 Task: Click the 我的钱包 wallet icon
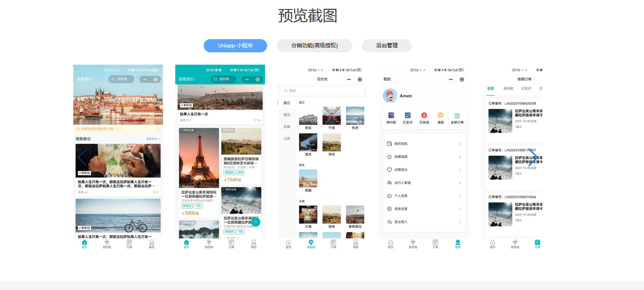click(389, 144)
